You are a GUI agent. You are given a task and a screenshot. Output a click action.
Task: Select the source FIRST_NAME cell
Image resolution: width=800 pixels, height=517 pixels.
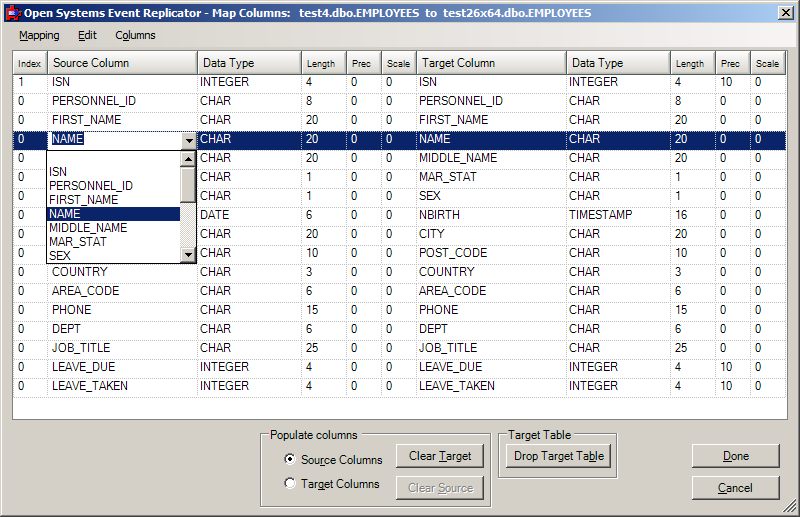pyautogui.click(x=122, y=120)
